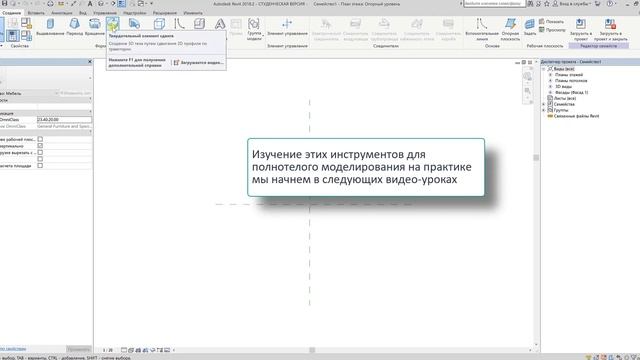Select the Reference Line (Вспомогательная линия) tool

point(482,29)
